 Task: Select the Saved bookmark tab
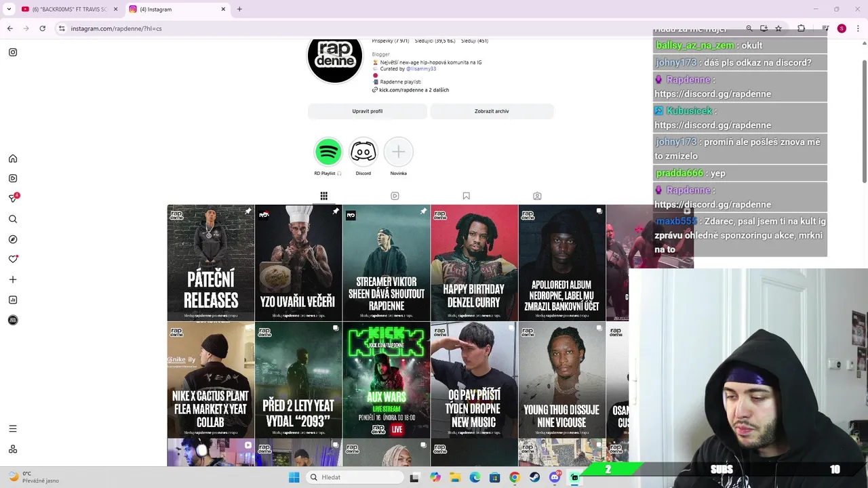tap(466, 196)
